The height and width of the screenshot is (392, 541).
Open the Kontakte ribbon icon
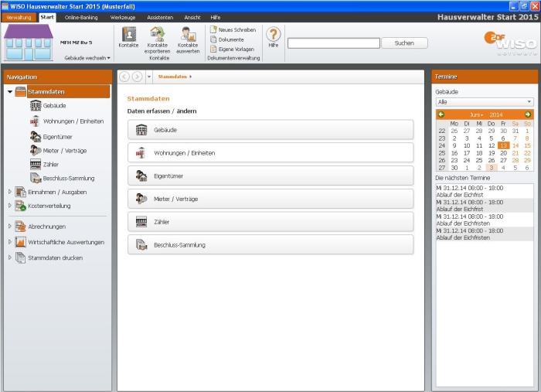[x=129, y=34]
